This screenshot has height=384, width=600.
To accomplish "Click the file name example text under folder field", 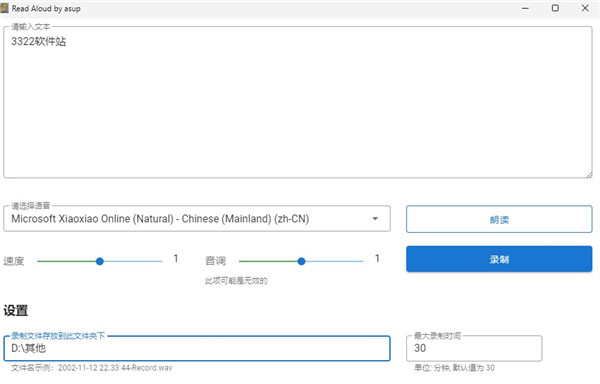I will click(91, 368).
